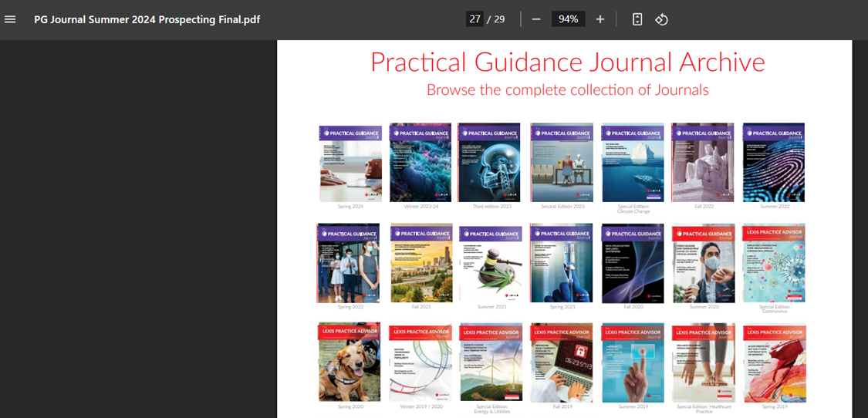Click the Fall 2020 caption
The height and width of the screenshot is (418, 868).
pos(633,306)
